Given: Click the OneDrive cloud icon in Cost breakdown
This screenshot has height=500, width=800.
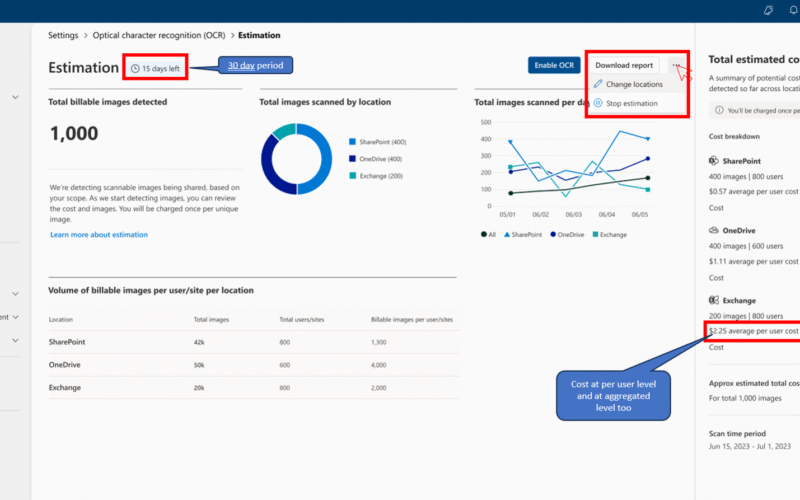Looking at the screenshot, I should point(715,230).
